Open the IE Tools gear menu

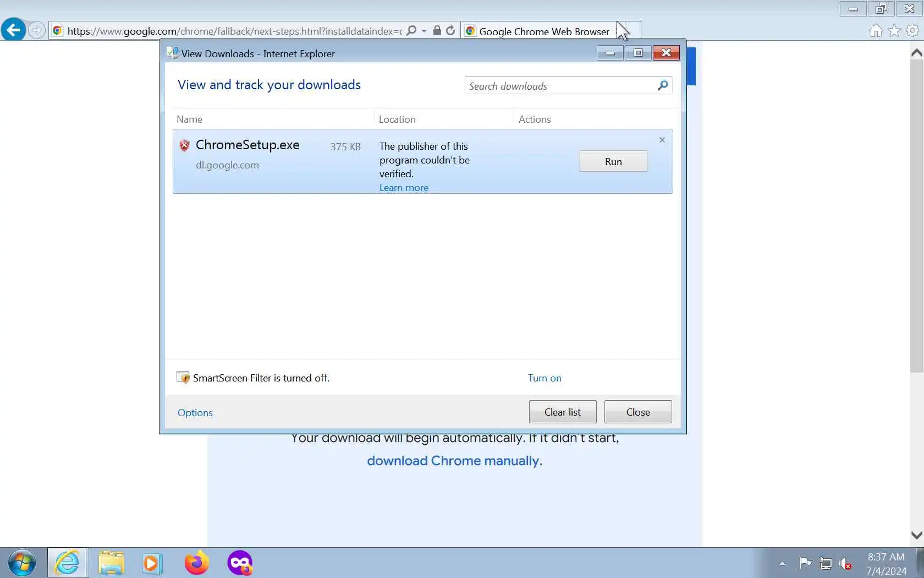(912, 31)
